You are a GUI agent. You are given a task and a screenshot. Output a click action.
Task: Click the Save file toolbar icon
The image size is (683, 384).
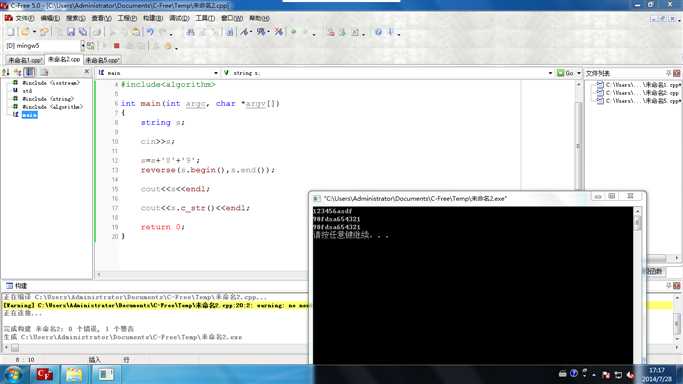(71, 32)
